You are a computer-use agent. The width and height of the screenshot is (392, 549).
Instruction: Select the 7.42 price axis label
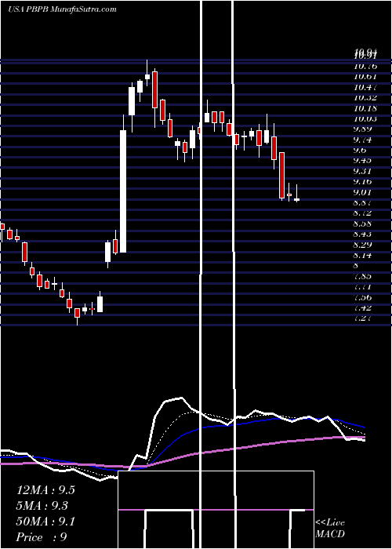(x=363, y=307)
